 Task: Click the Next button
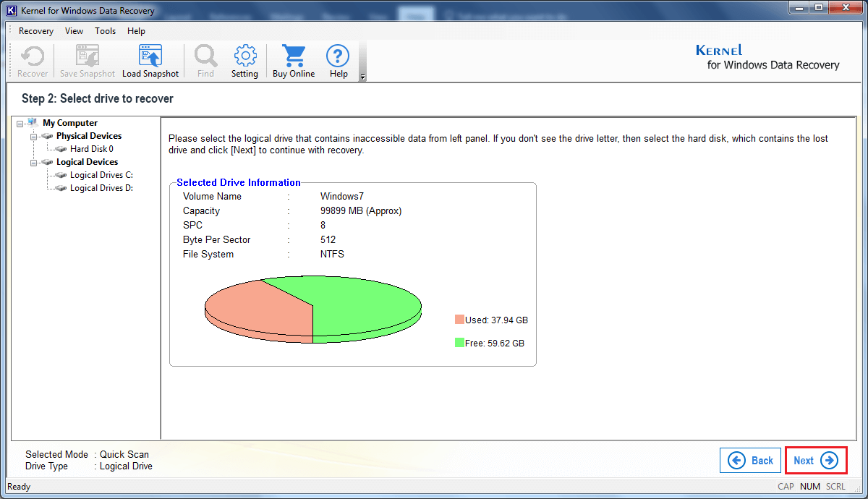(x=816, y=461)
